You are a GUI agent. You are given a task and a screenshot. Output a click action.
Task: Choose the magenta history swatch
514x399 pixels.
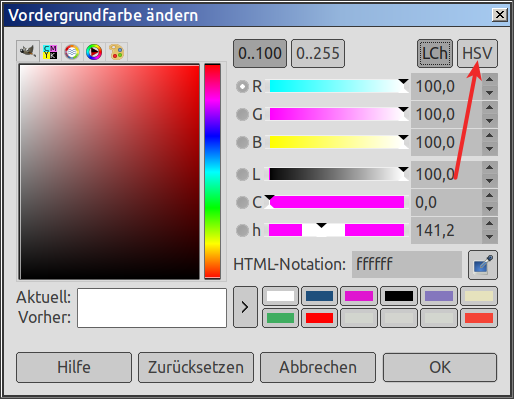tap(359, 296)
